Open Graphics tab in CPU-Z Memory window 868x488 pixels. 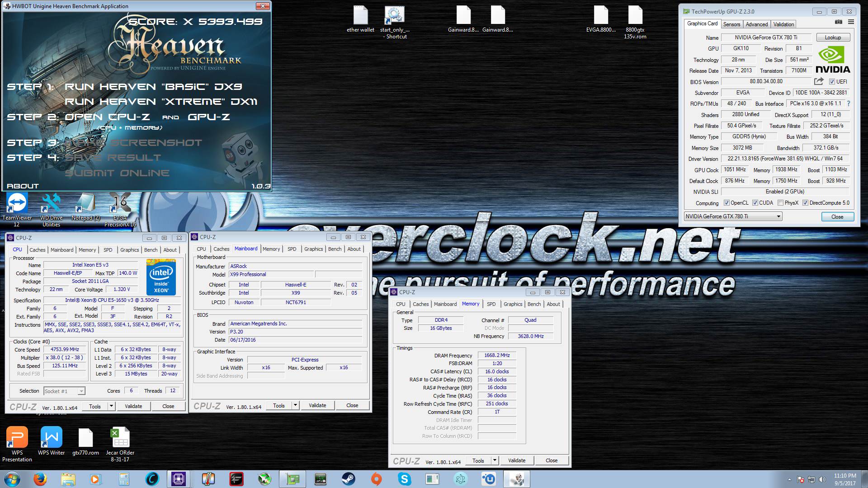pos(513,304)
